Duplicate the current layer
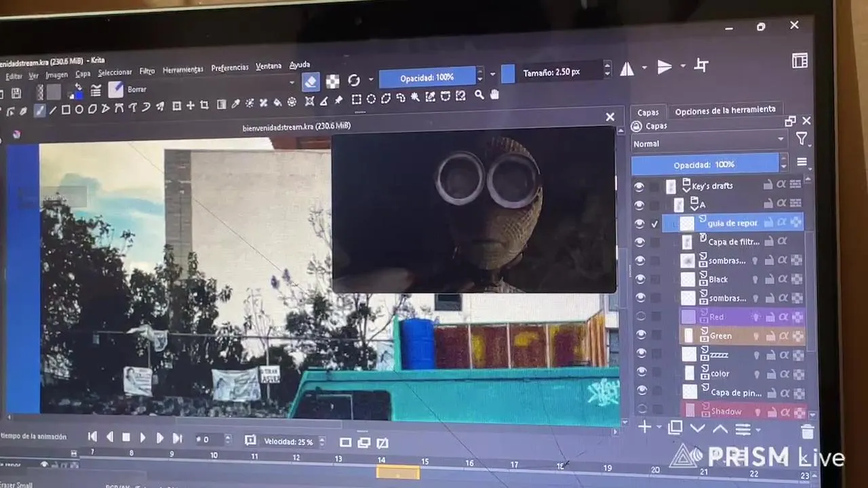The width and height of the screenshot is (868, 488). (675, 428)
